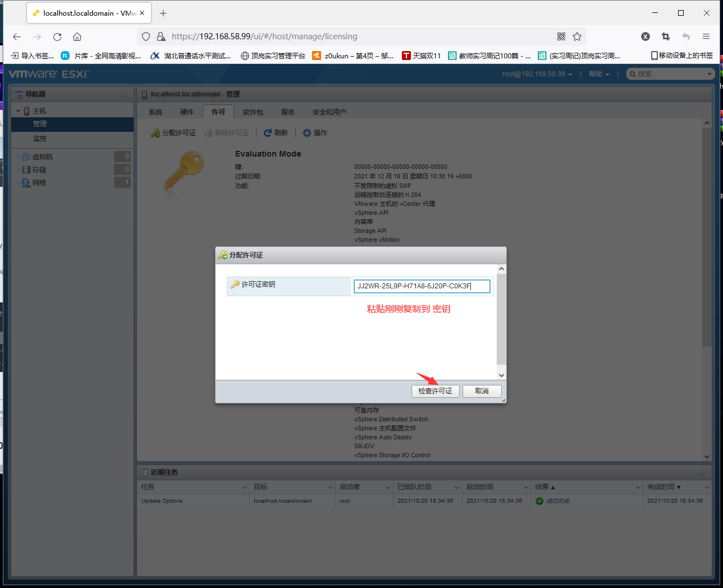Image resolution: width=723 pixels, height=588 pixels.
Task: Click the crop screenshot toolbar icon
Action: coord(666,36)
